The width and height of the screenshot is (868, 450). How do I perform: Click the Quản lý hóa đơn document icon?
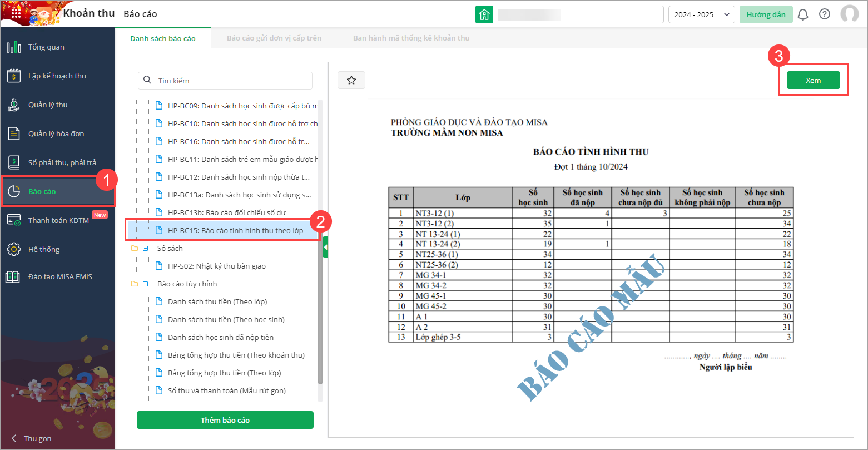coord(14,133)
